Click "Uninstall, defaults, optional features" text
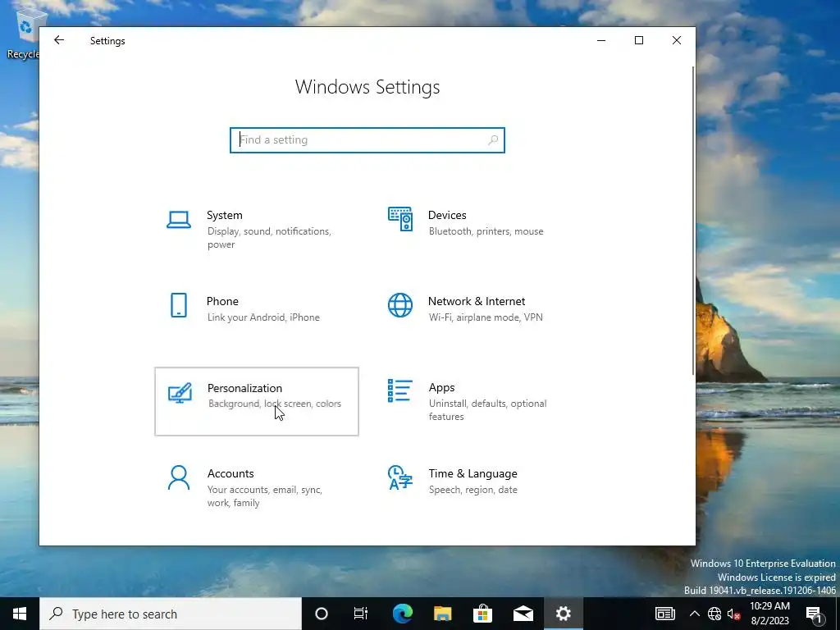 click(x=488, y=410)
